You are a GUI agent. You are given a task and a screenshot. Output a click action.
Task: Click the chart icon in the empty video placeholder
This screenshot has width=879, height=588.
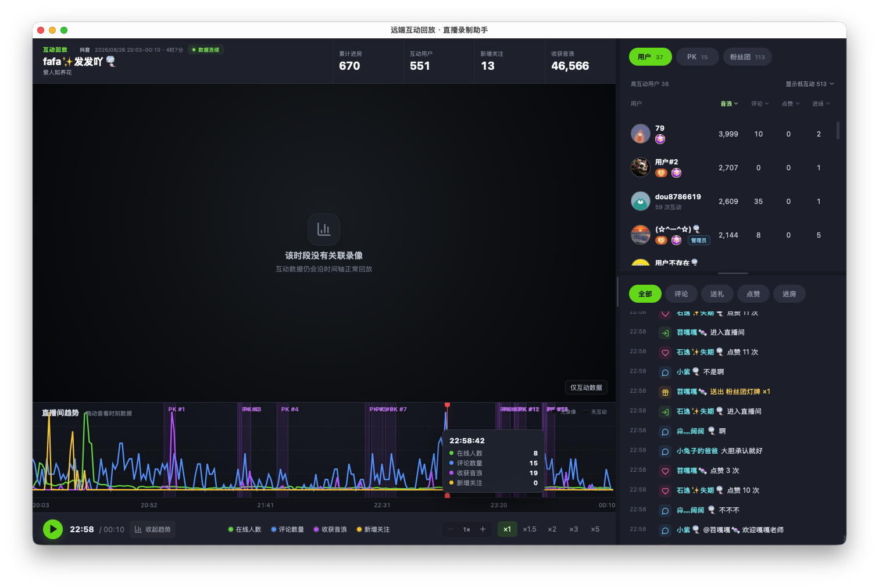coord(324,230)
